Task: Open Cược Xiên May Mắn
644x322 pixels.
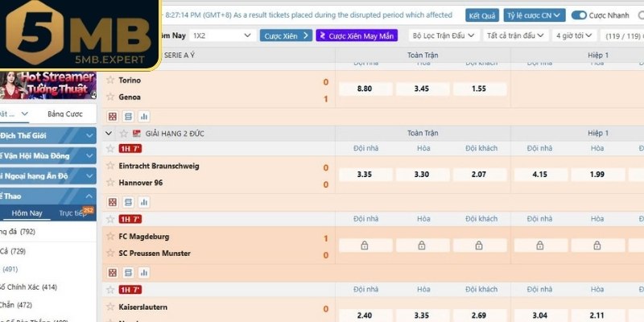Action: (x=355, y=36)
